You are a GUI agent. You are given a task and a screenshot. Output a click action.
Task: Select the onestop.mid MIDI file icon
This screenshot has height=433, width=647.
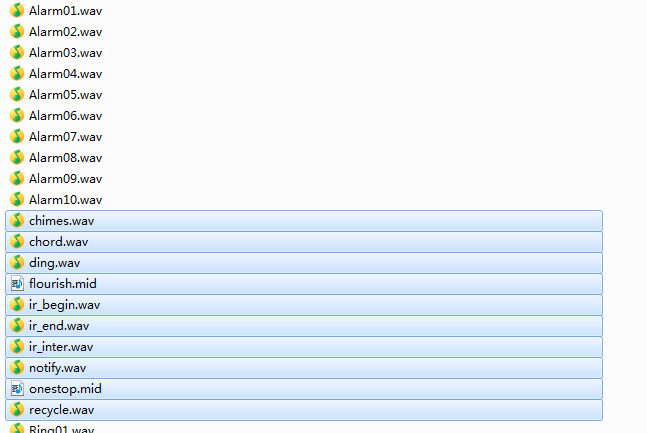(17, 388)
